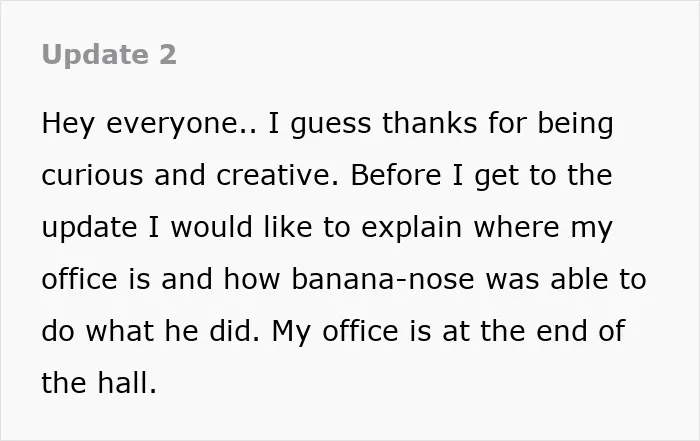The image size is (700, 441).
Task: Click the word "banana-nose" in the text
Action: (383, 279)
